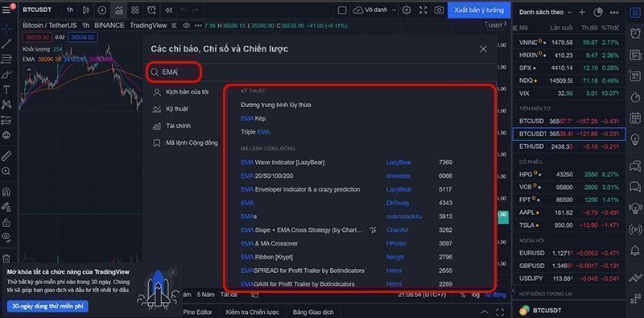Open calendar icon in right sidebar

click(x=635, y=118)
